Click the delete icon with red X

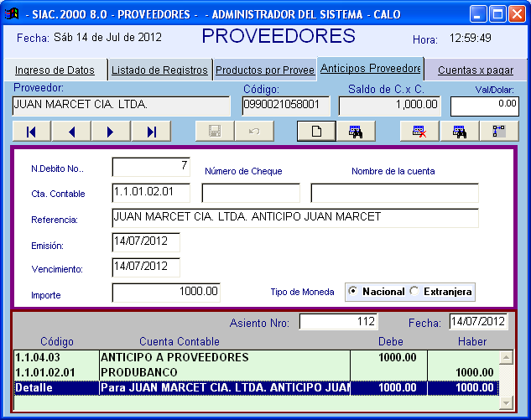point(419,131)
